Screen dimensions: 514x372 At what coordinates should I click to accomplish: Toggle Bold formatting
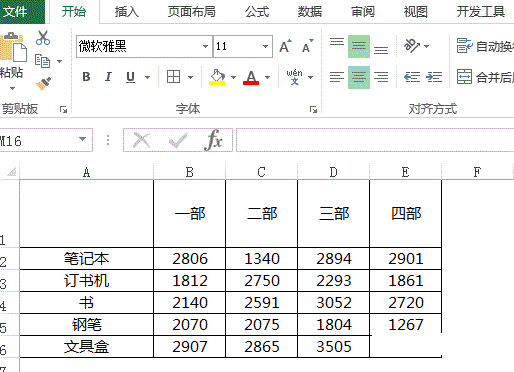(86, 77)
